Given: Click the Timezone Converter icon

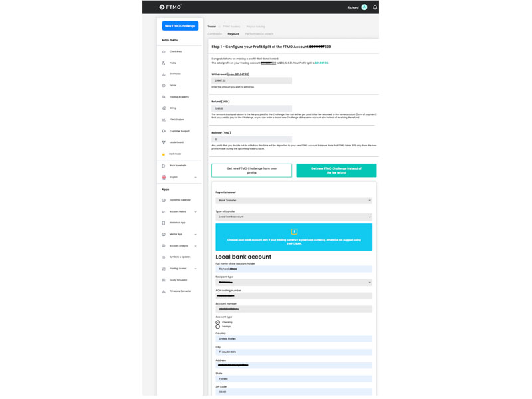Looking at the screenshot, I should tap(164, 291).
